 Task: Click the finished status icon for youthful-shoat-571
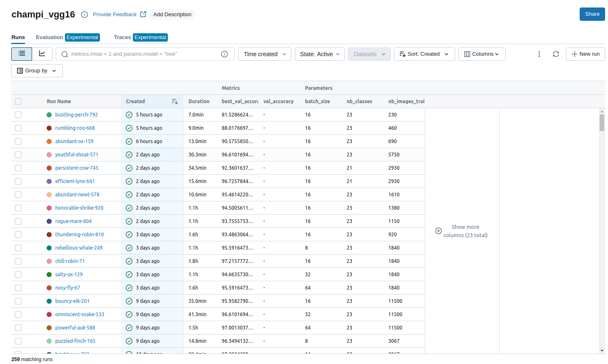click(x=129, y=155)
